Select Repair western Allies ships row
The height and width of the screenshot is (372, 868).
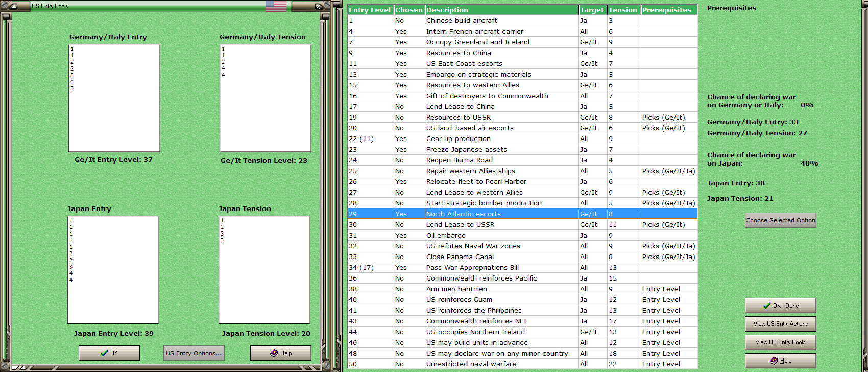click(522, 171)
